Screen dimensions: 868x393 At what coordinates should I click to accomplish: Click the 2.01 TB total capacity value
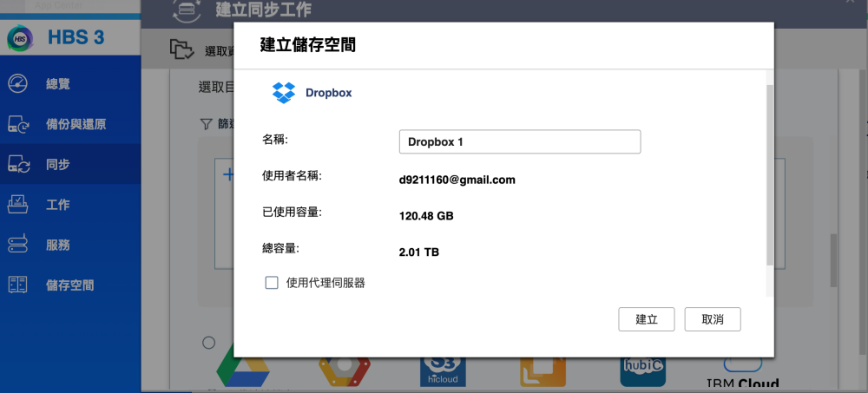coord(419,253)
